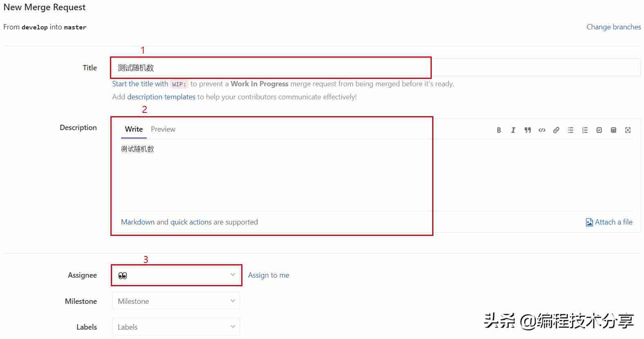The height and width of the screenshot is (339, 644).
Task: Attach a file to the description
Action: click(x=609, y=222)
